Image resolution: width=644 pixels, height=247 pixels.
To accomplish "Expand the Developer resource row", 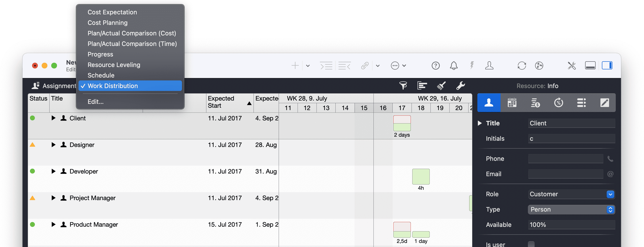I will click(53, 171).
